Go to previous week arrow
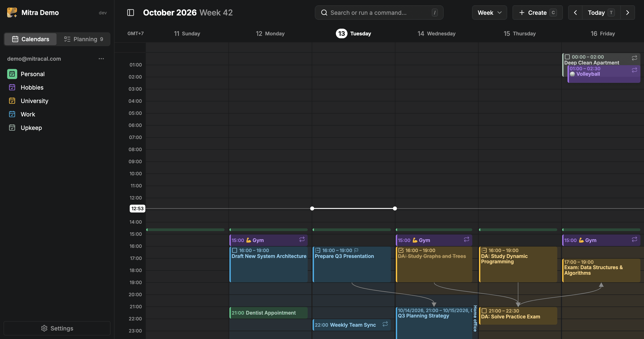644x339 pixels. click(575, 13)
